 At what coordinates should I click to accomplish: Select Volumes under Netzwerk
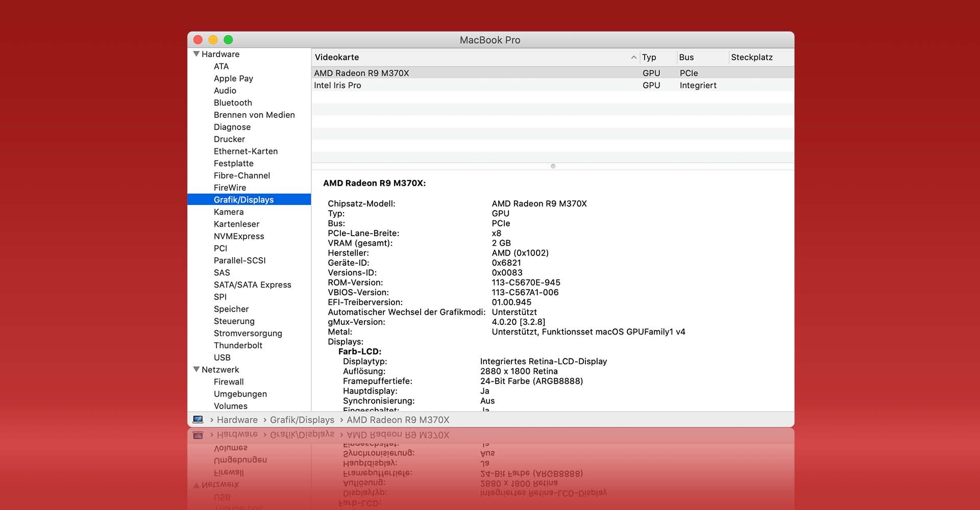(x=230, y=406)
